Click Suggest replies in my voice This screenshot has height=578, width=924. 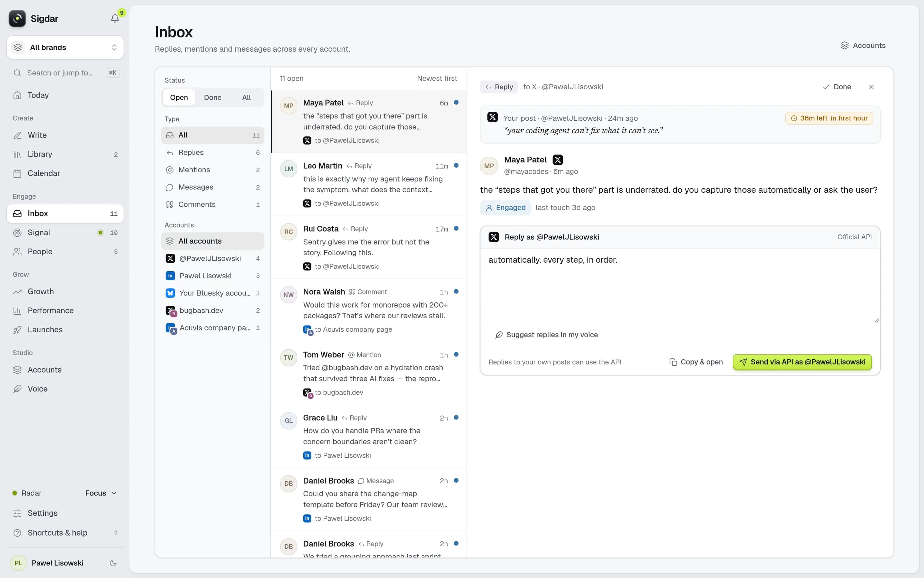click(x=546, y=335)
